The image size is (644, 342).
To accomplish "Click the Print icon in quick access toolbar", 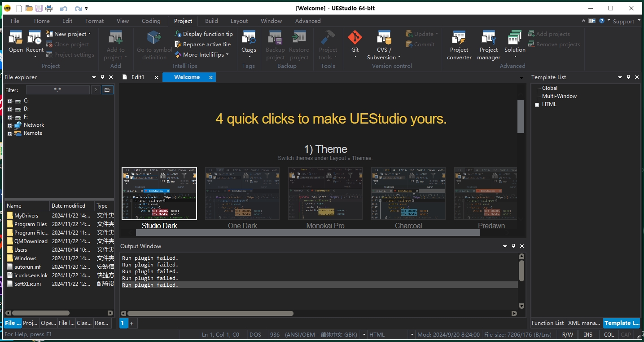I will 49,8.
